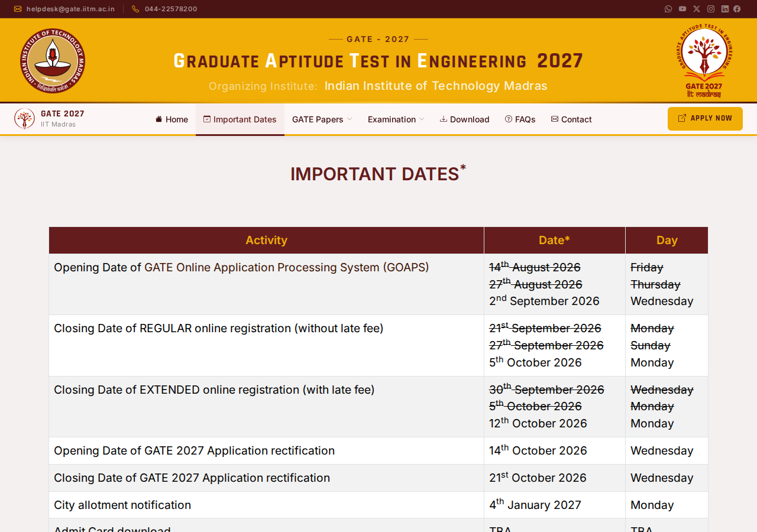The image size is (757, 532).
Task: Click Opening Date of GATE 2027 Application rectification
Action: pos(194,450)
